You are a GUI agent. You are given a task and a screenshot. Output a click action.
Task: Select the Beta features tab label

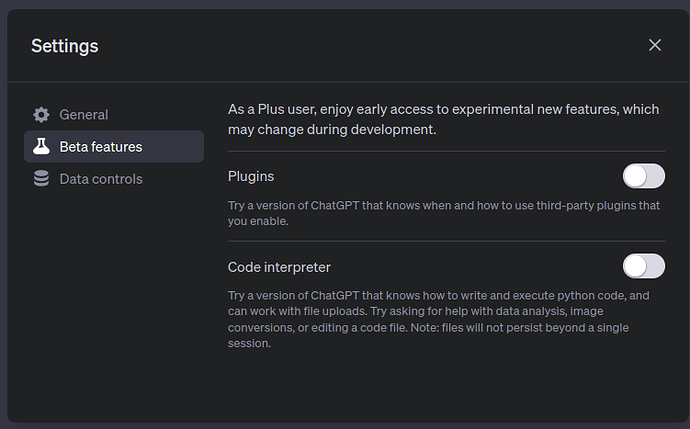101,147
